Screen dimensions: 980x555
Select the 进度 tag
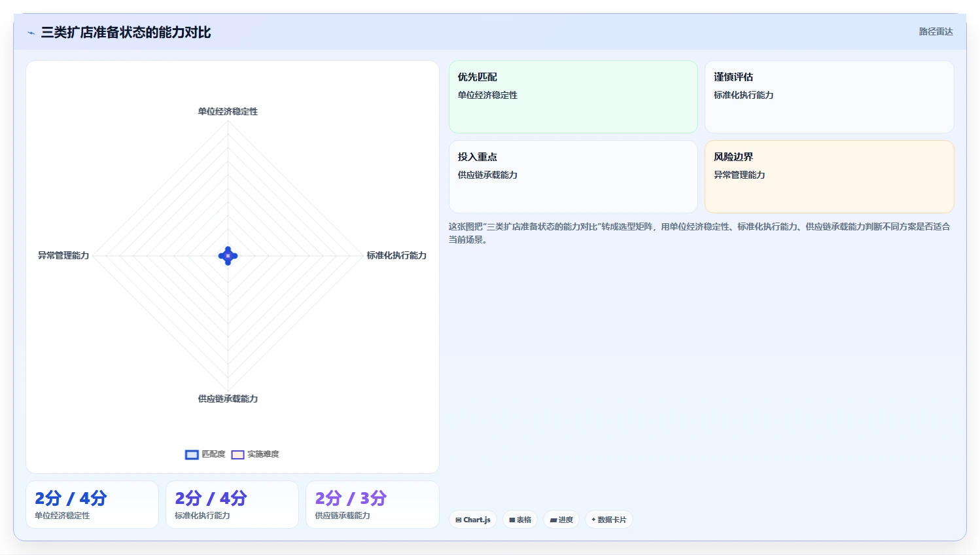[x=561, y=520]
